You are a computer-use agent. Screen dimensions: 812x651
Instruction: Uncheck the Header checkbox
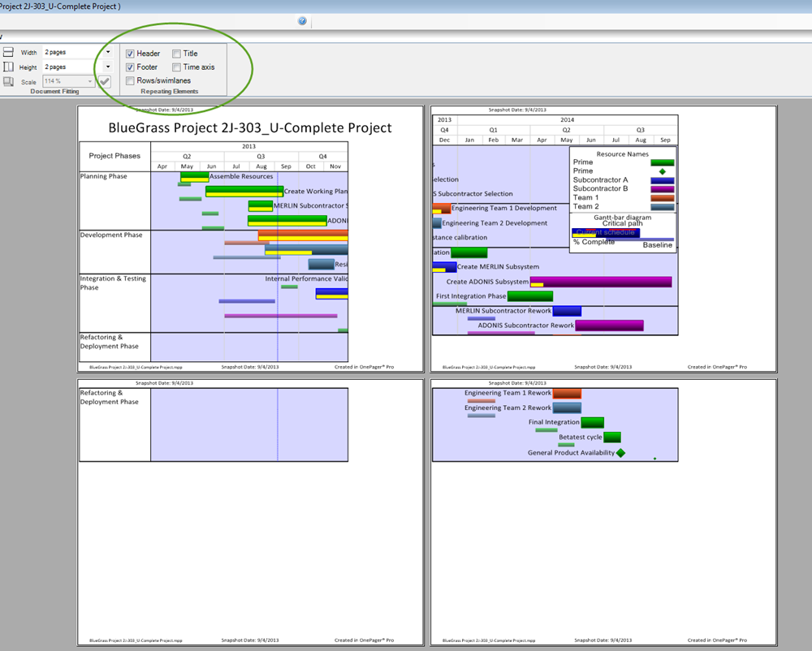[130, 54]
